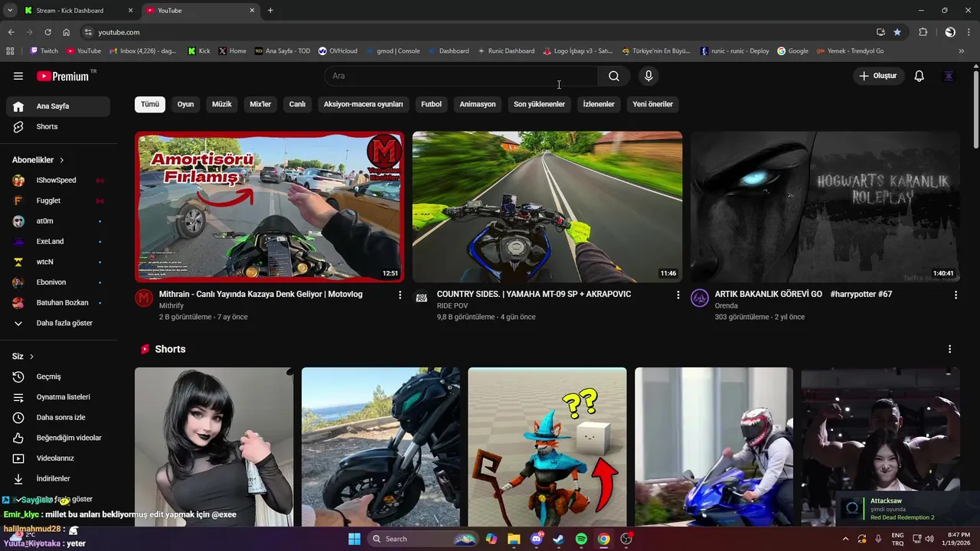Open options menu for COUNTRY SIDES video
Image resolution: width=980 pixels, height=551 pixels.
[678, 295]
